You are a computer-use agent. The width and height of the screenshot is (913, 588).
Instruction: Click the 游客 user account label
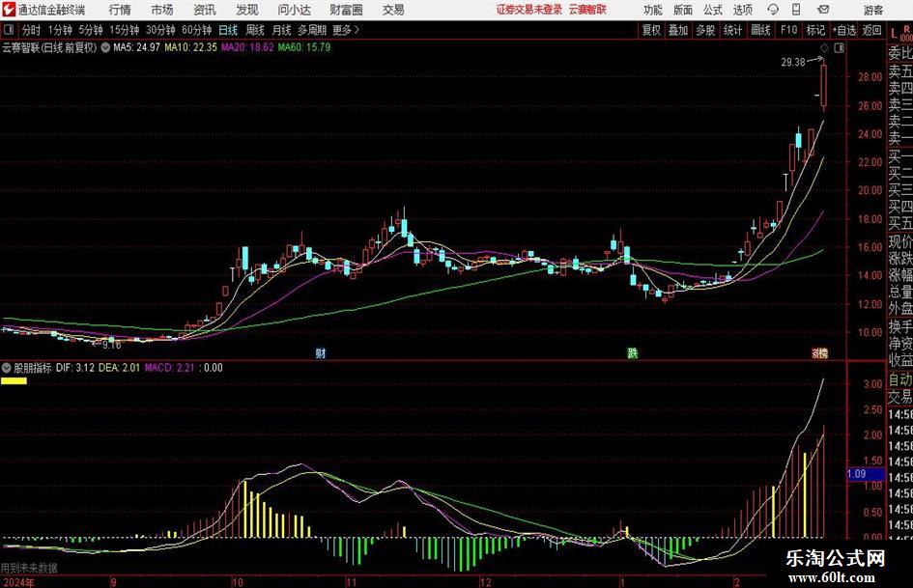873,10
